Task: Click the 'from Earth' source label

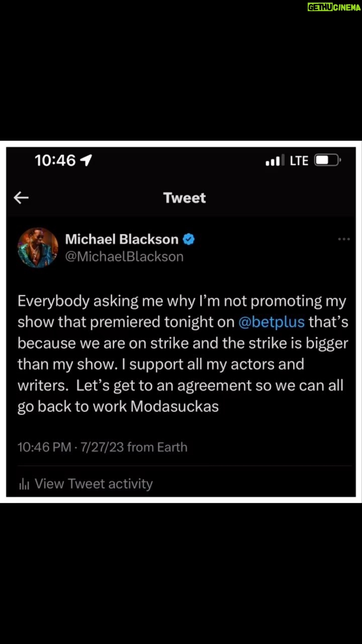Action: (x=157, y=447)
